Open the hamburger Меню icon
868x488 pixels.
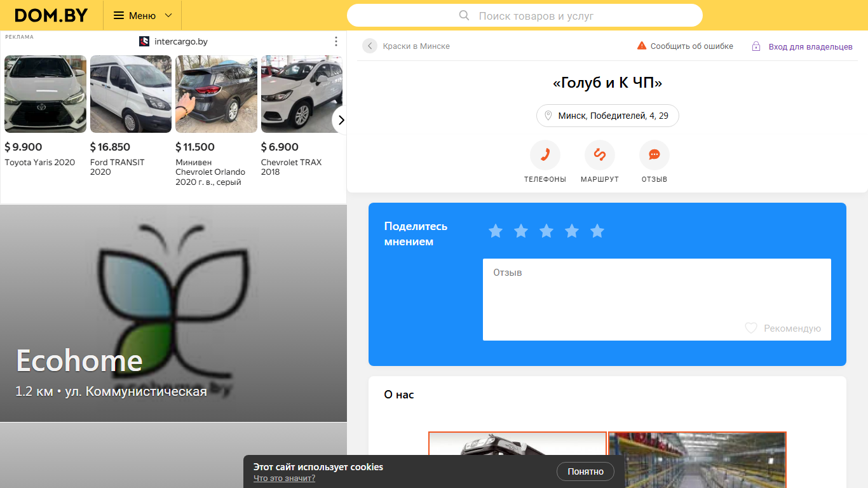pos(119,15)
